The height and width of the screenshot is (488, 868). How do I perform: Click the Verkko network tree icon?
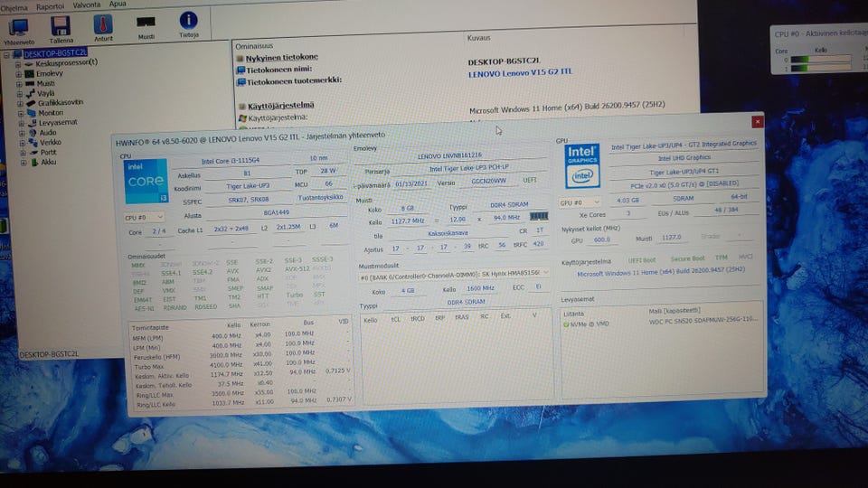click(33, 143)
